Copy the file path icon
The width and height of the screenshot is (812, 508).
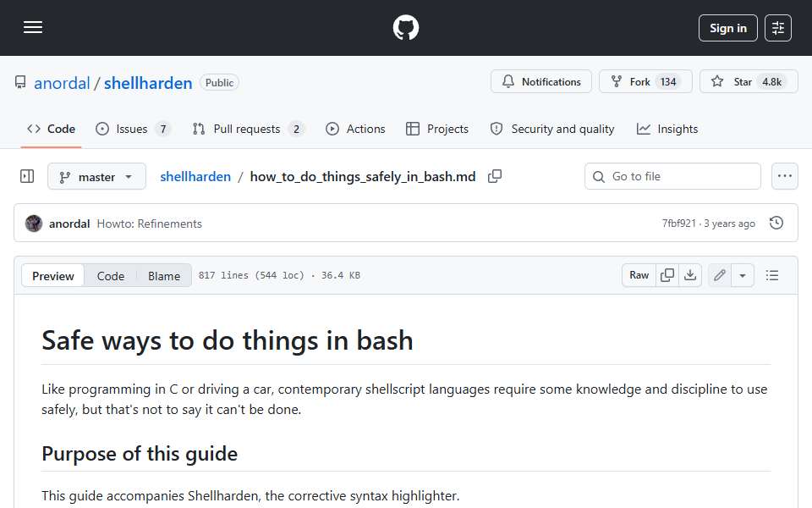click(495, 176)
